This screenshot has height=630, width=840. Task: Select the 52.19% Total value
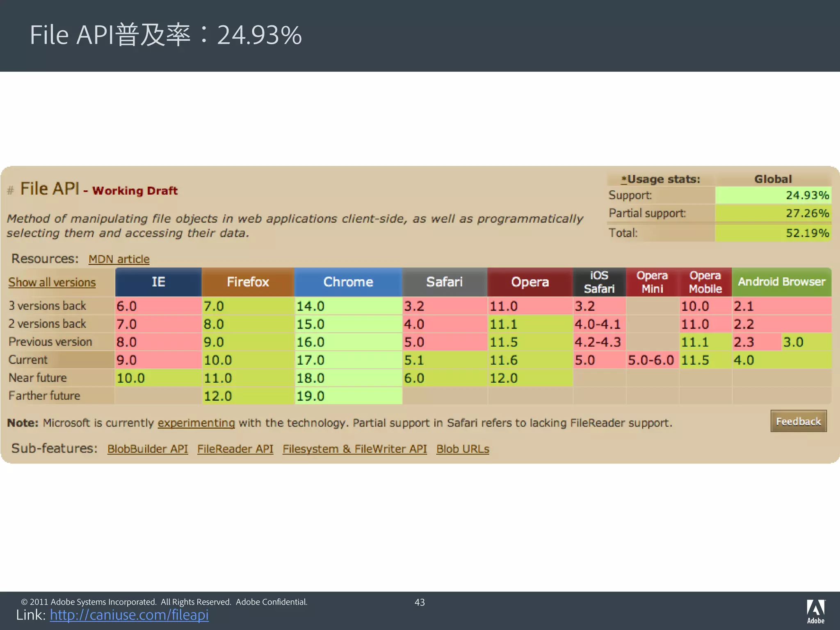[x=773, y=233]
